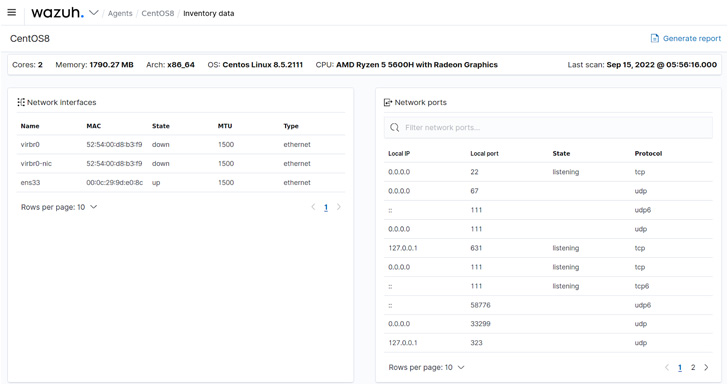Go to previous page of network ports
The width and height of the screenshot is (728, 384).
coord(667,367)
